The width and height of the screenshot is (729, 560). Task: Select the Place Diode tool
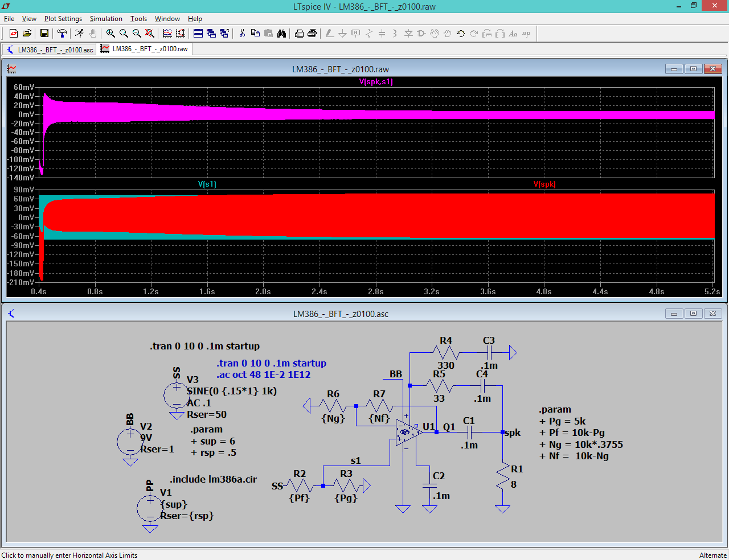(x=408, y=34)
